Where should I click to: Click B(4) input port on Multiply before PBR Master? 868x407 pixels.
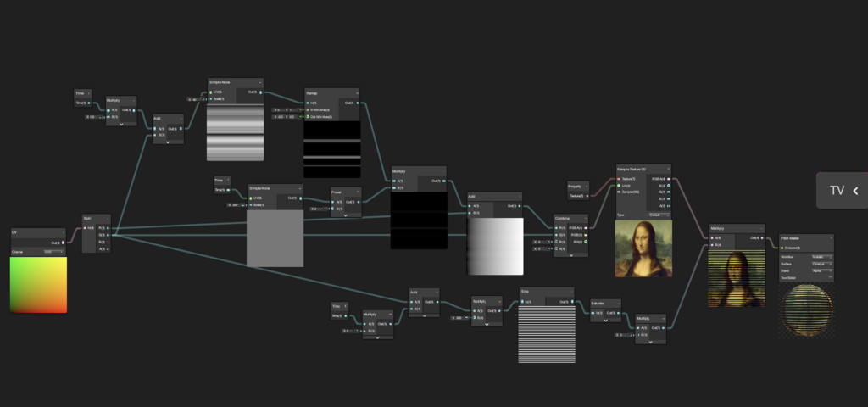712,244
